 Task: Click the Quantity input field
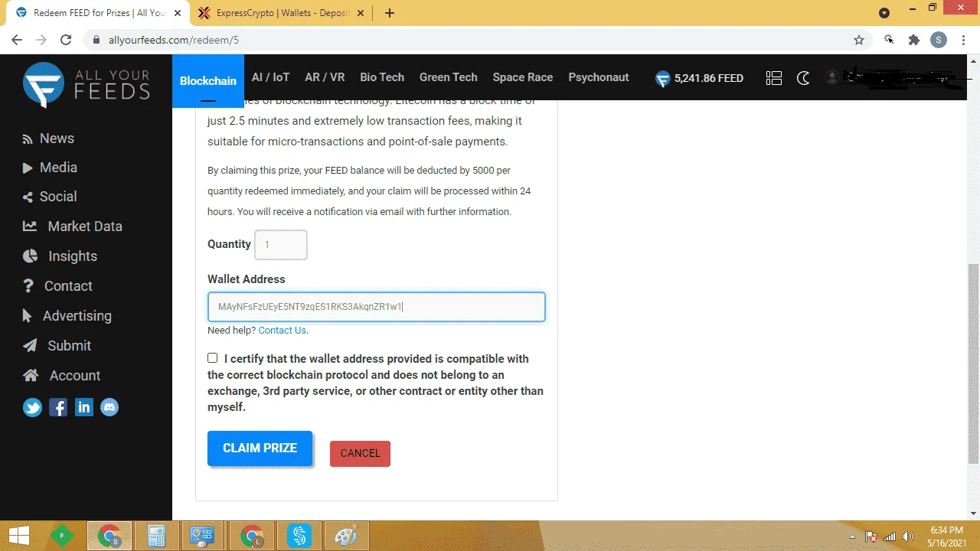[x=281, y=245]
